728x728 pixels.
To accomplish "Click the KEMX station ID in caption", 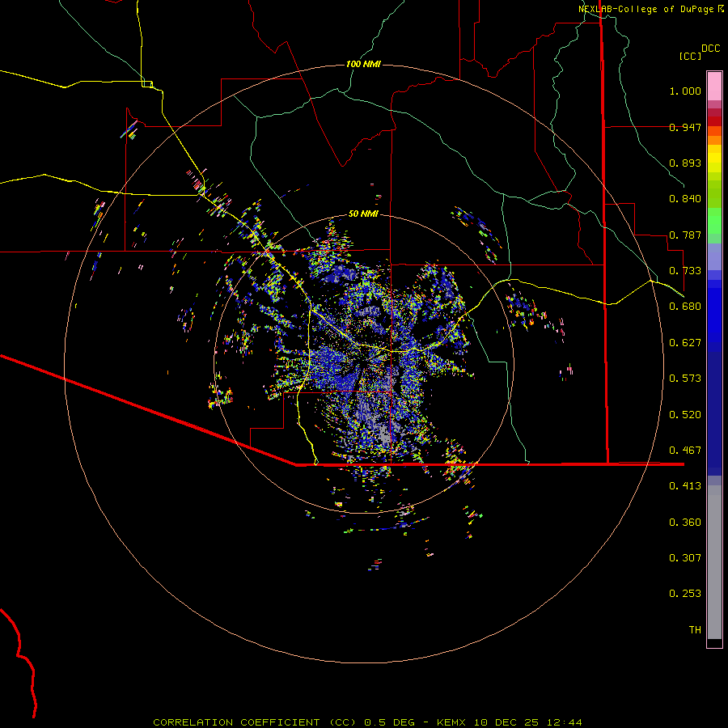I will pos(451,722).
